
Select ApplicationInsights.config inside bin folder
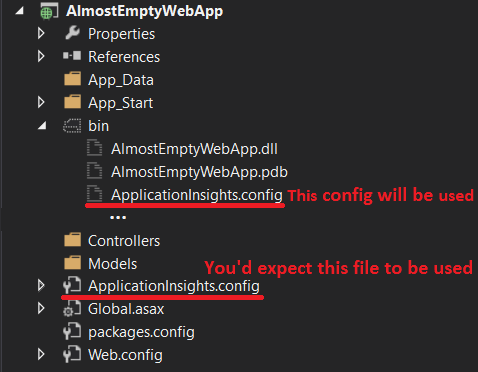[x=197, y=195]
